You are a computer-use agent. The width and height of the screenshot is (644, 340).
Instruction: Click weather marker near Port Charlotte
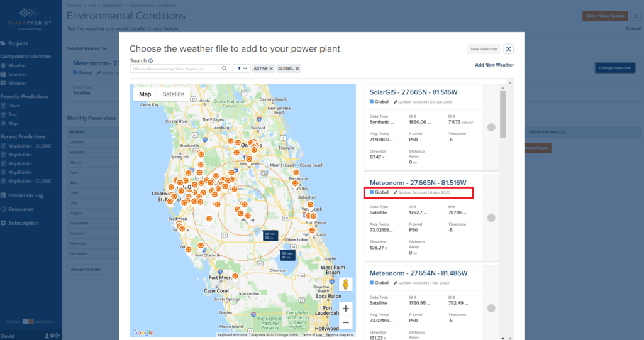coord(201,246)
